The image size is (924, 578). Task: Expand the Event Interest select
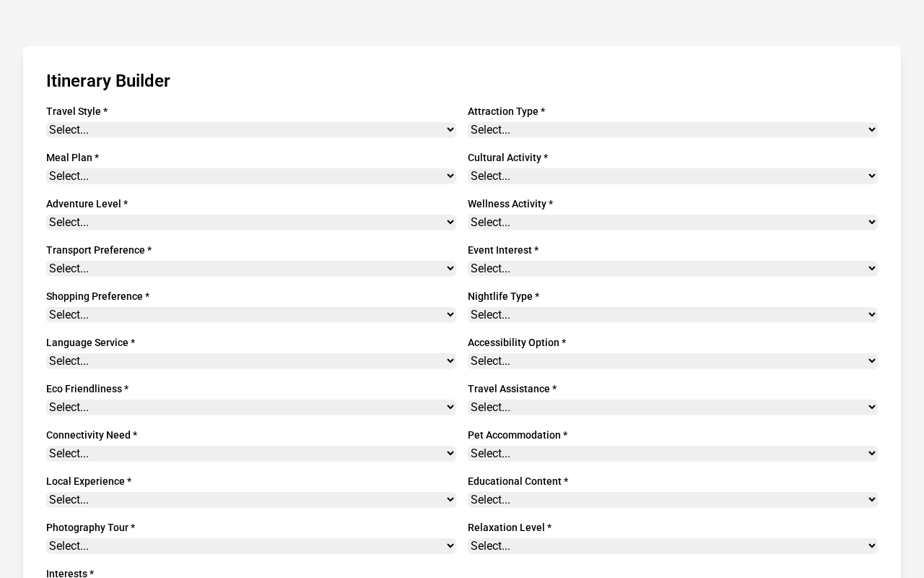(x=672, y=269)
